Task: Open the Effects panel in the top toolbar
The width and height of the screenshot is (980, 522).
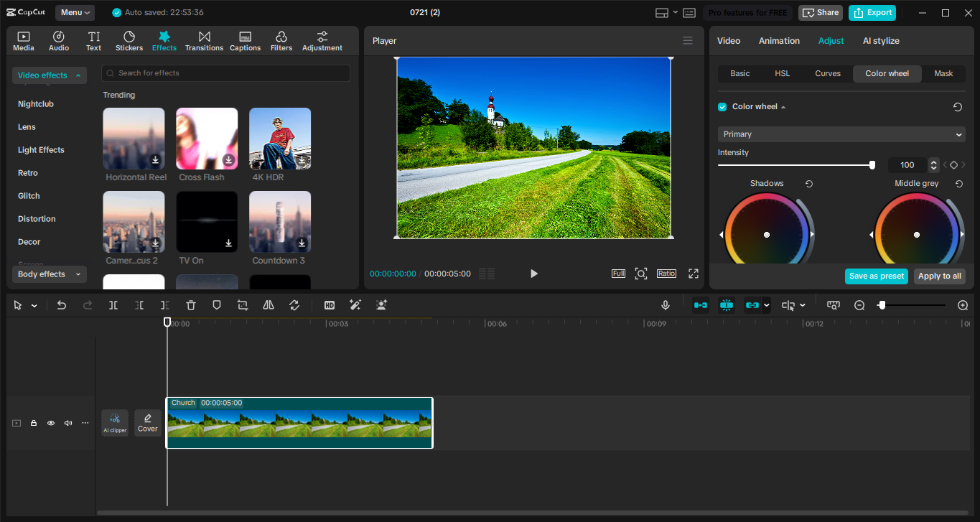Action: click(x=164, y=40)
